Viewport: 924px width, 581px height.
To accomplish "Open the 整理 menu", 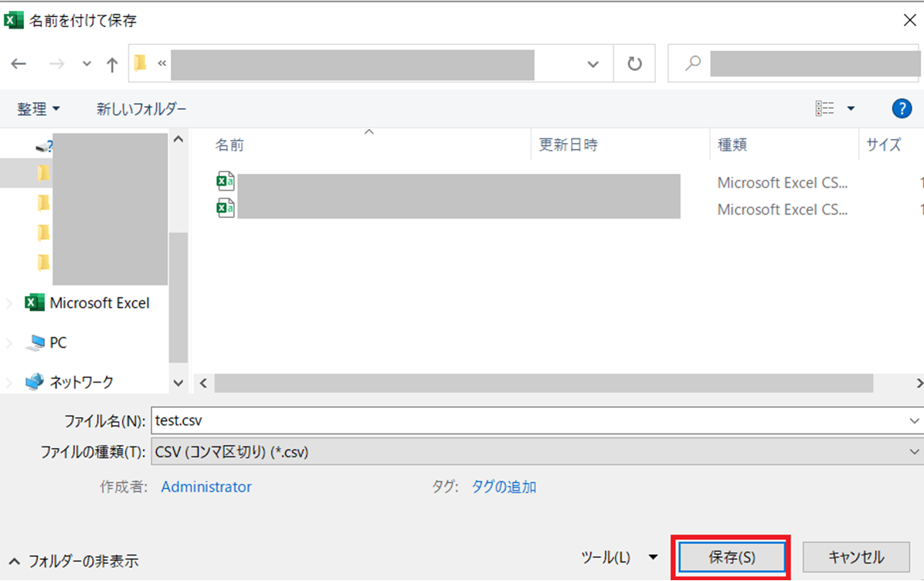I will [38, 109].
